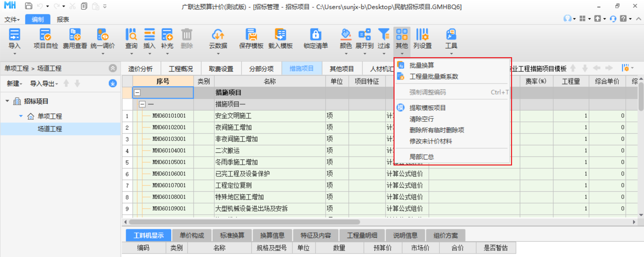
Task: Open the 新建 dropdown
Action: point(14,83)
